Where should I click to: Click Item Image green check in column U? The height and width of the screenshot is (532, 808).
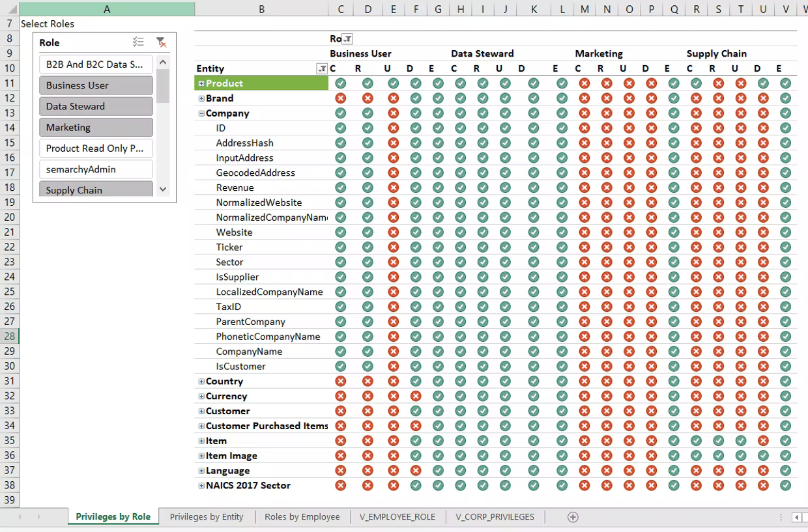coord(763,456)
